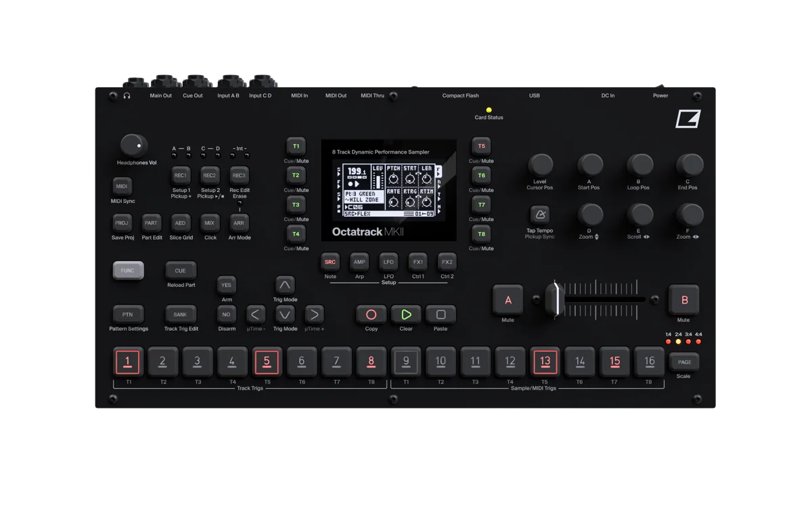812x512 pixels.
Task: Open the SRC parameter page
Action: (x=330, y=262)
